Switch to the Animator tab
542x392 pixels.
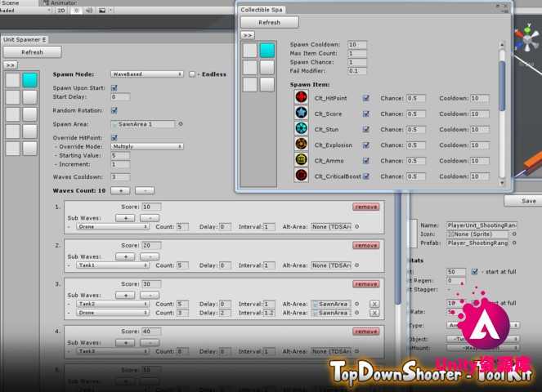click(59, 2)
